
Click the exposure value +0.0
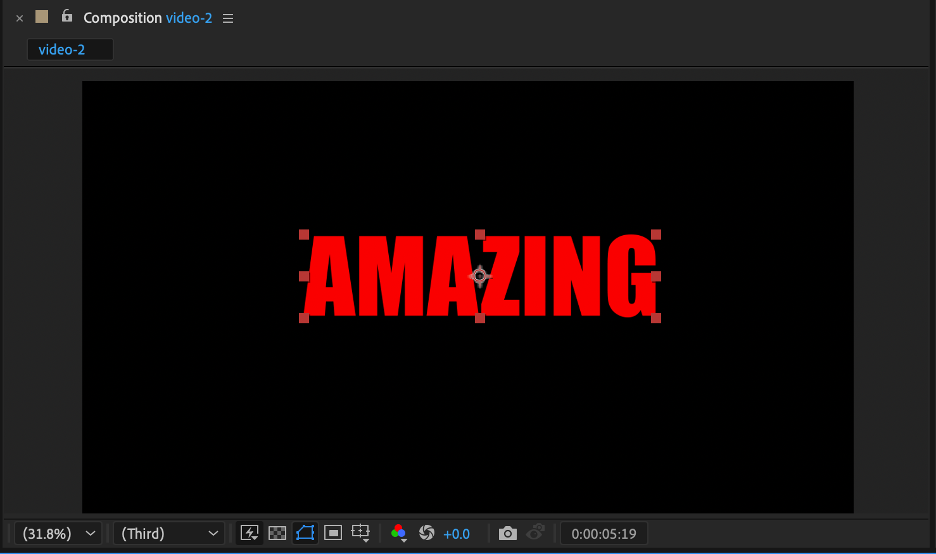[456, 534]
